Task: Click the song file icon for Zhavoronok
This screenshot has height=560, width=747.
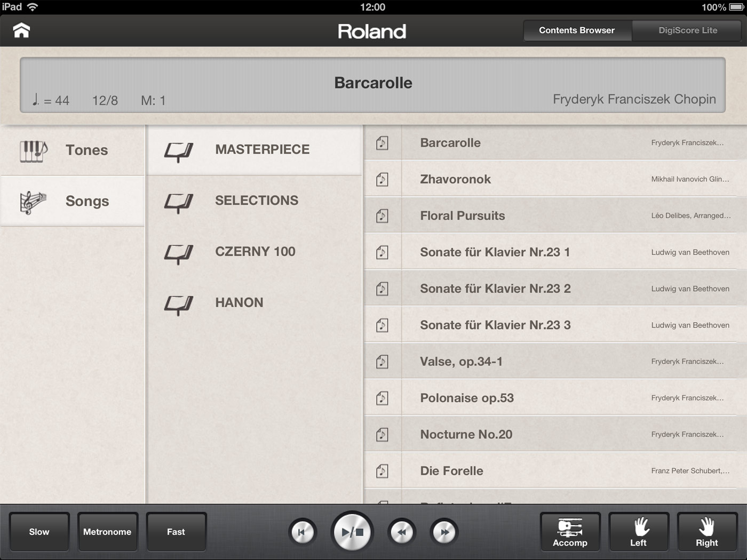Action: [x=382, y=179]
